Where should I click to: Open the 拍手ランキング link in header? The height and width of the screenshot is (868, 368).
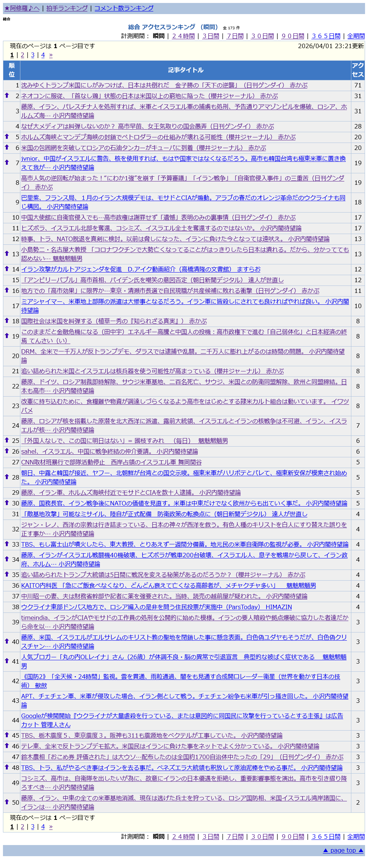(67, 8)
